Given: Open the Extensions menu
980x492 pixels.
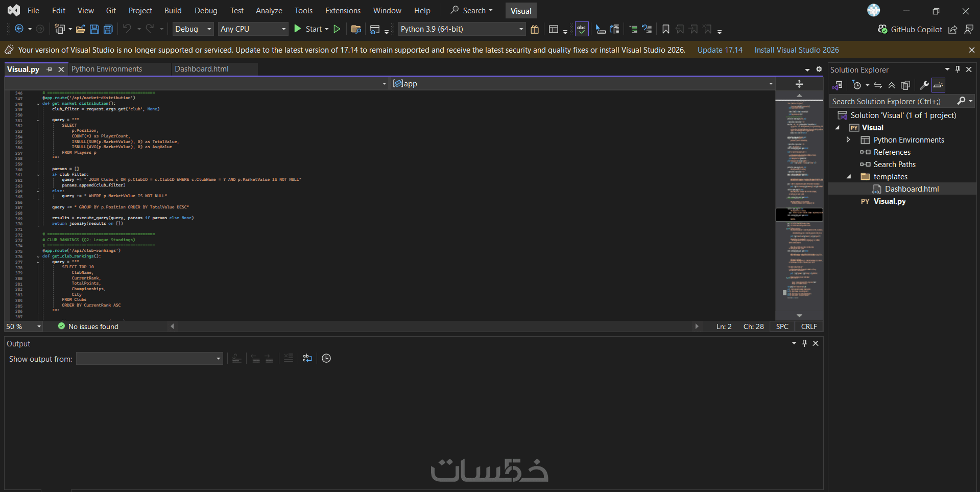Looking at the screenshot, I should 343,11.
